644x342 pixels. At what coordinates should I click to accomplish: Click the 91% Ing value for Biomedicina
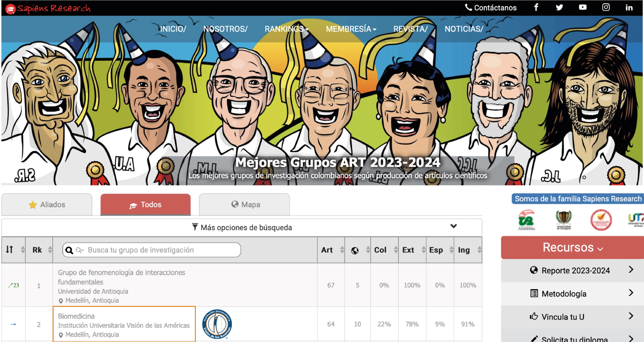click(x=468, y=324)
